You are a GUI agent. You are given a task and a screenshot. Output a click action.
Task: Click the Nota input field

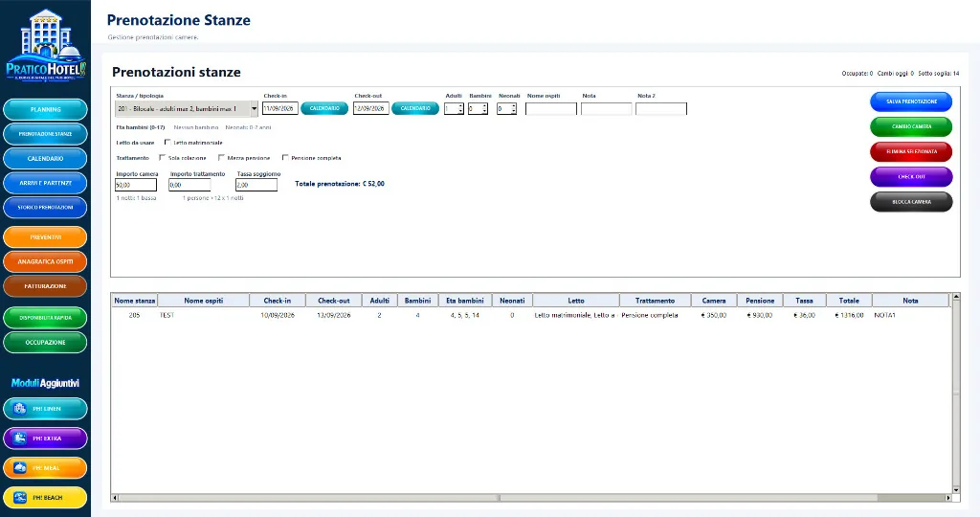point(606,109)
